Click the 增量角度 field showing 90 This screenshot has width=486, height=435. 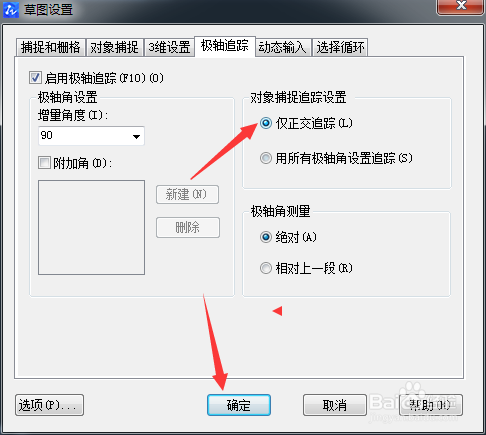coord(91,136)
